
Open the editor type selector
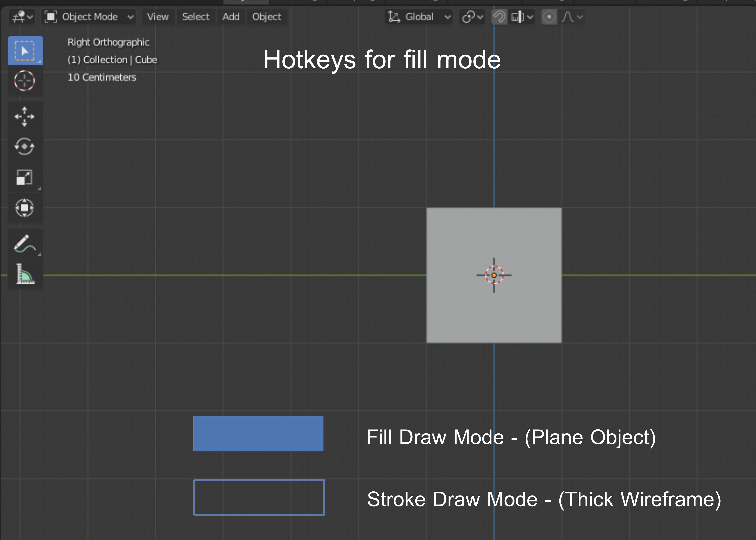tap(22, 17)
